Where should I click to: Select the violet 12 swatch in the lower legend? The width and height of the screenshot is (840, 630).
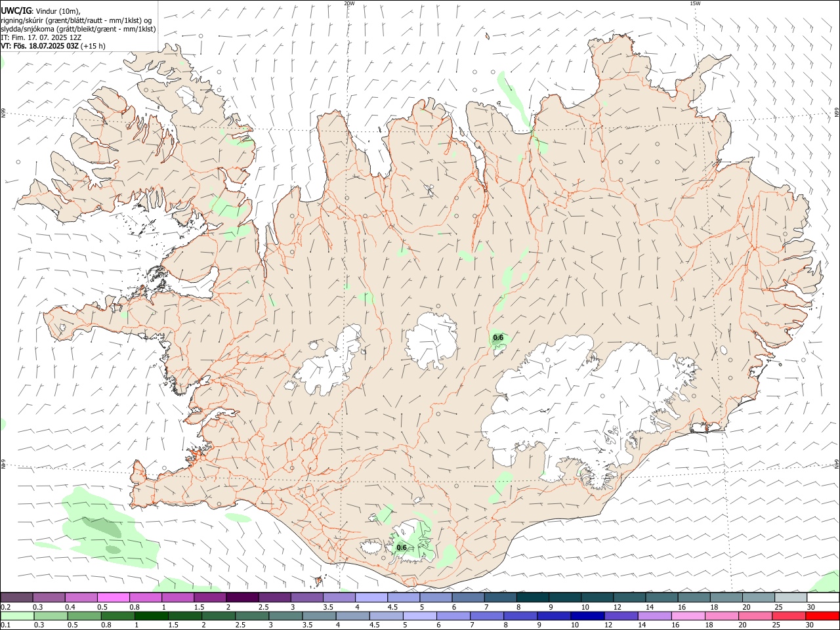(621, 616)
